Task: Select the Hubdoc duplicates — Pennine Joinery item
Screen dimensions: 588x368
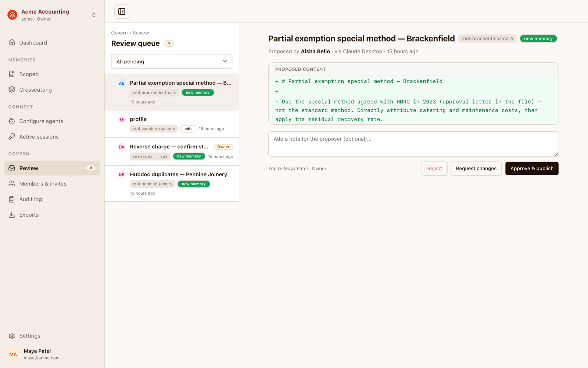Action: (x=172, y=183)
